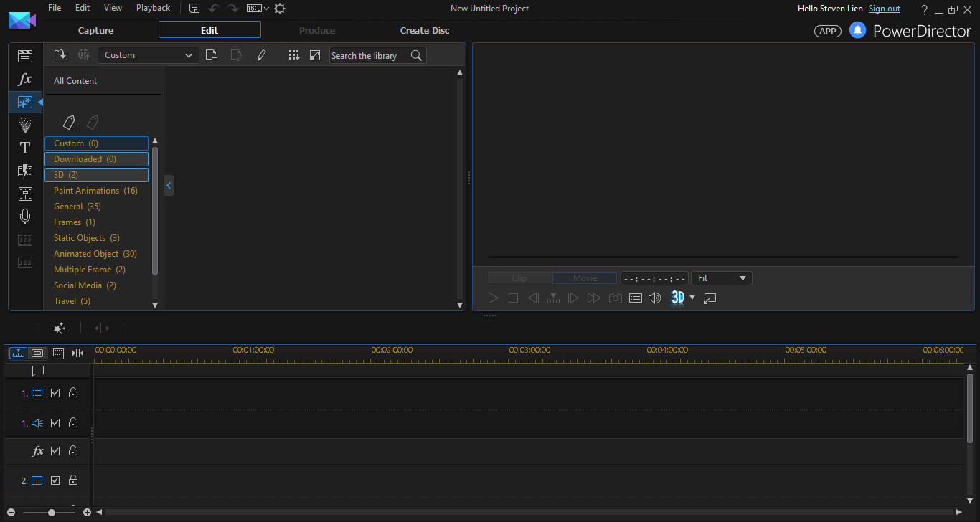Select Paint Animations category

coord(95,191)
